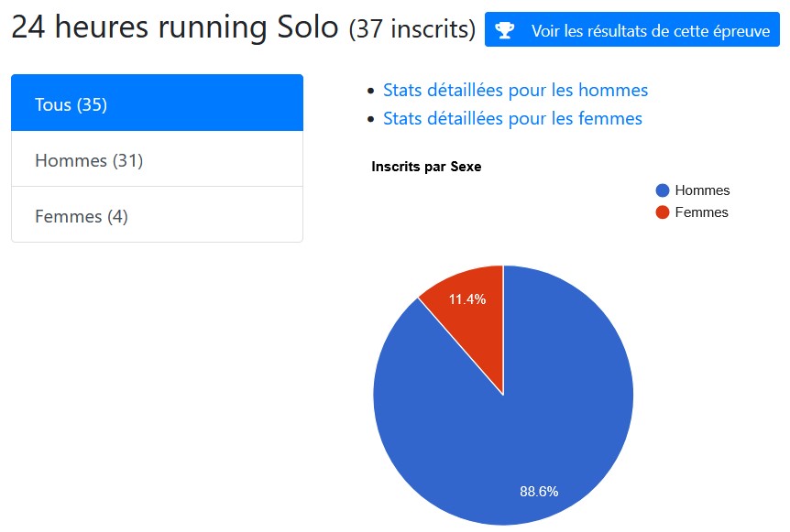Click the "(37 inscrits)" count text
The image size is (790, 532).
tap(411, 30)
